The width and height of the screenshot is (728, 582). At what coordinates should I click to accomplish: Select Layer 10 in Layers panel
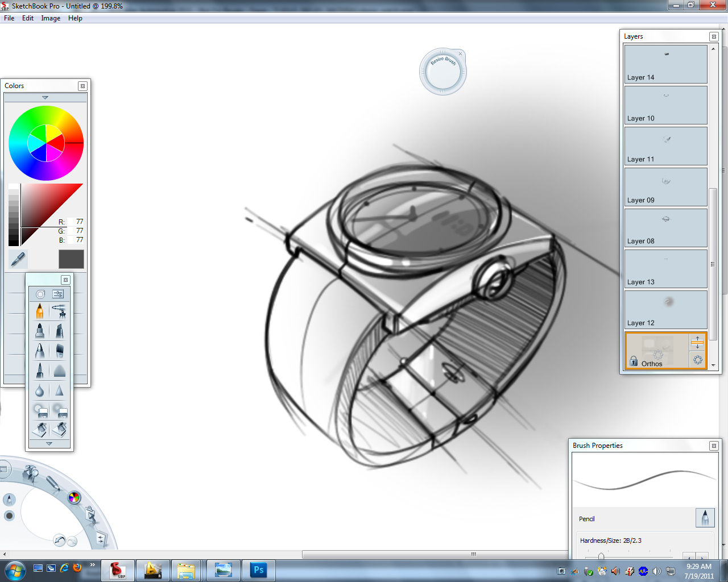(x=666, y=105)
